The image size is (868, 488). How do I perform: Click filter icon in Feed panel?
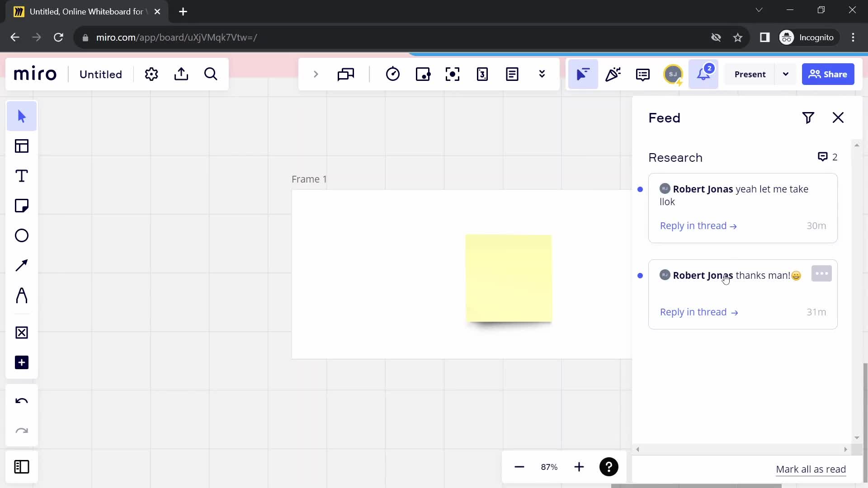[x=810, y=117]
